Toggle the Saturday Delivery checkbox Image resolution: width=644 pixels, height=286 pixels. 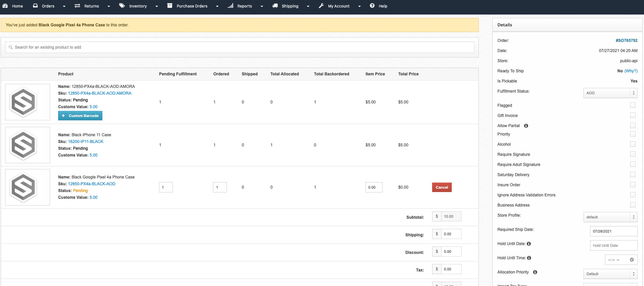[x=633, y=174]
